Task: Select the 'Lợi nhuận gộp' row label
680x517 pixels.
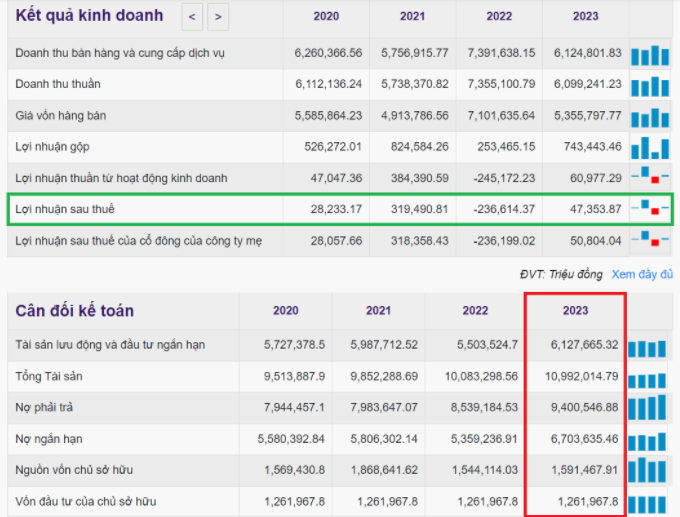Action: tap(52, 147)
